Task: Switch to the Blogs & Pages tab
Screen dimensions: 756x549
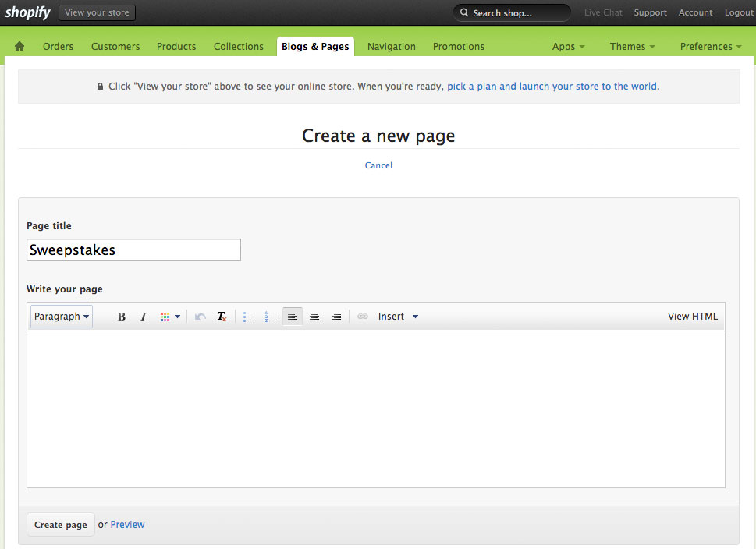Action: (315, 46)
